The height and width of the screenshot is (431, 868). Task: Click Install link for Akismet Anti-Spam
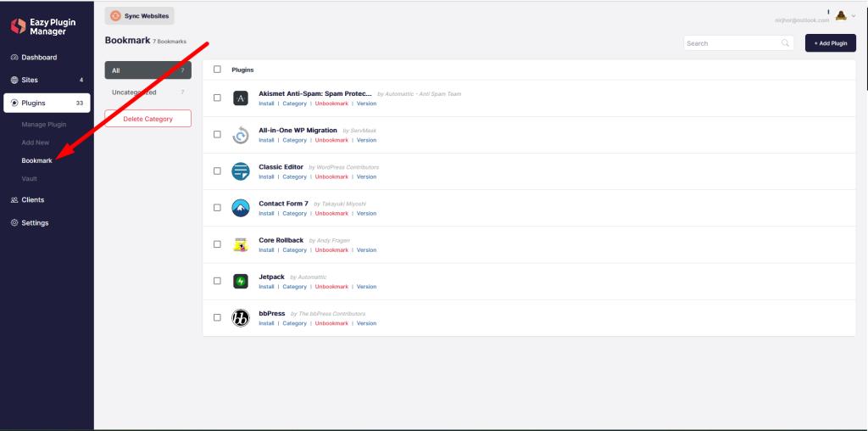click(x=266, y=104)
